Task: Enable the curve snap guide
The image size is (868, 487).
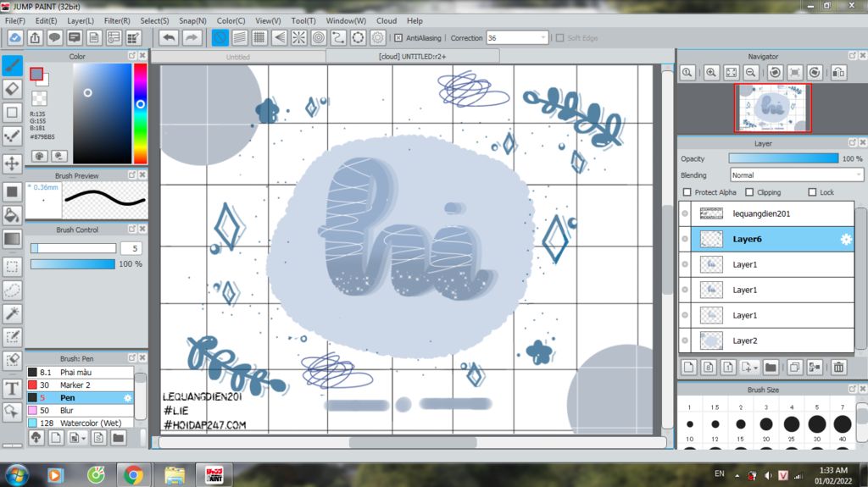Action: 338,37
